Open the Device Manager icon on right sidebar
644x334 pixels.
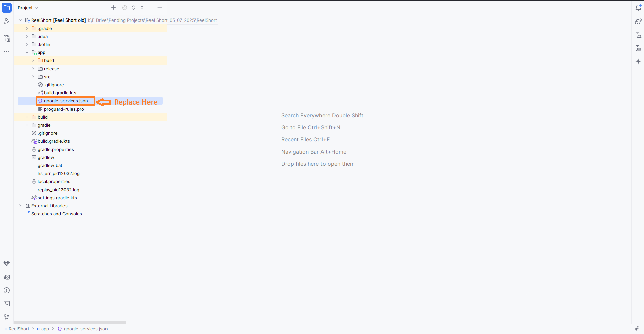[638, 35]
